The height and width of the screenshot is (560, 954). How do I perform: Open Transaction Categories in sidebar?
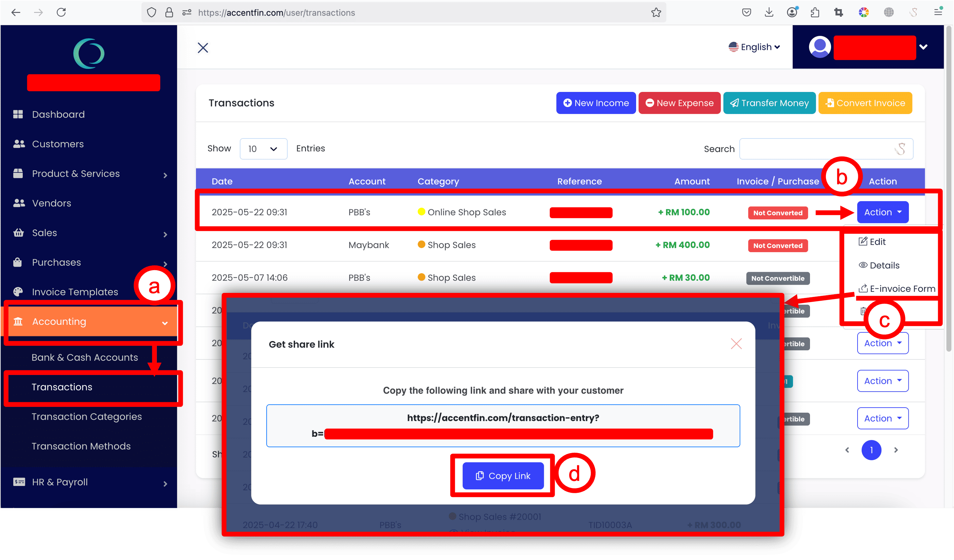pyautogui.click(x=87, y=416)
